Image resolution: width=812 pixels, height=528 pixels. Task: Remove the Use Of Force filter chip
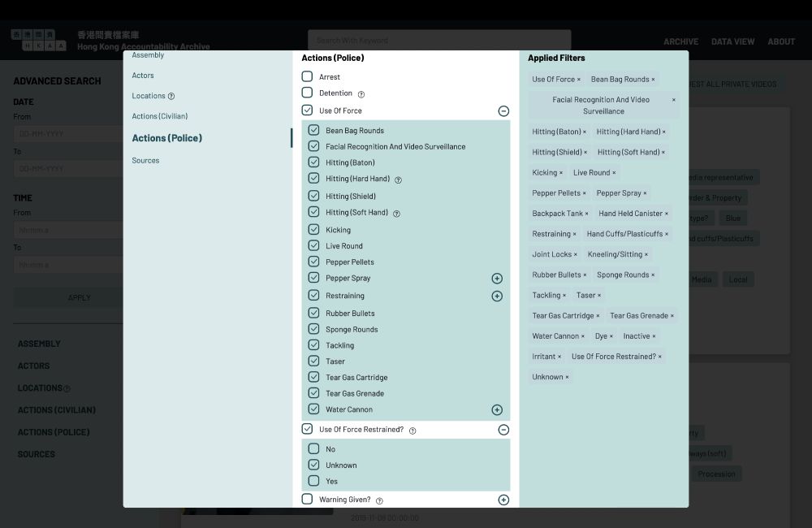point(578,80)
